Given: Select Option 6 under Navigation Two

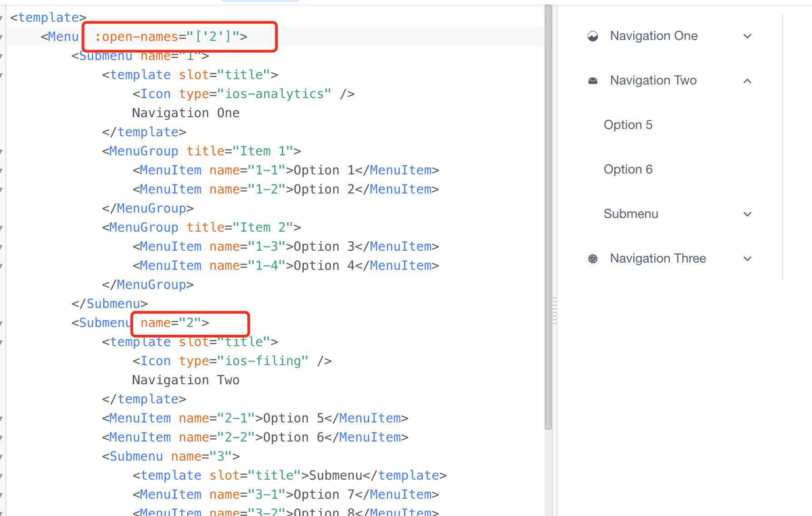Looking at the screenshot, I should (628, 169).
